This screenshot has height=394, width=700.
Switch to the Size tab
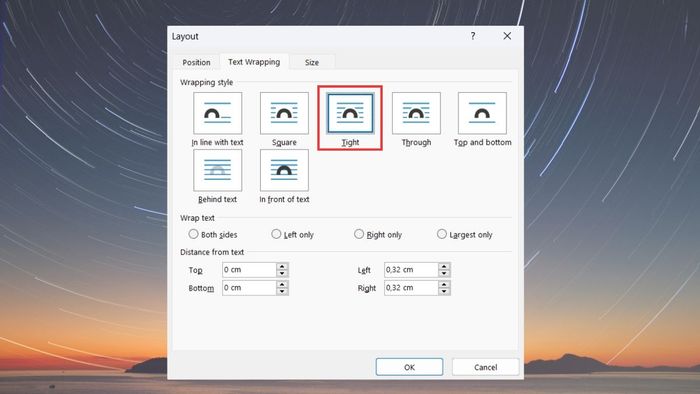(312, 62)
